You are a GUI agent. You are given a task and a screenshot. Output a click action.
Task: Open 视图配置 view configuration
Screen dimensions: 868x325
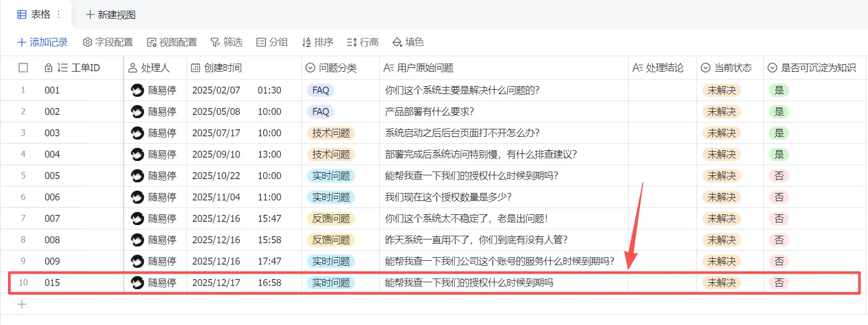(x=172, y=42)
